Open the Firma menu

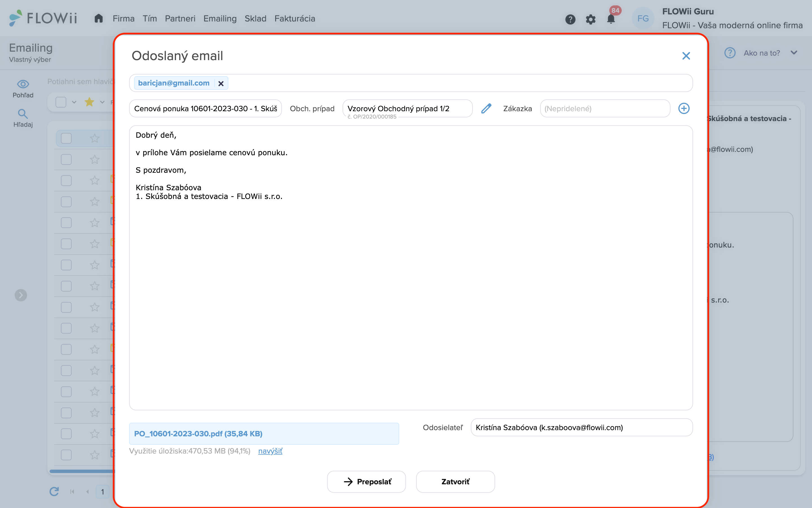123,18
